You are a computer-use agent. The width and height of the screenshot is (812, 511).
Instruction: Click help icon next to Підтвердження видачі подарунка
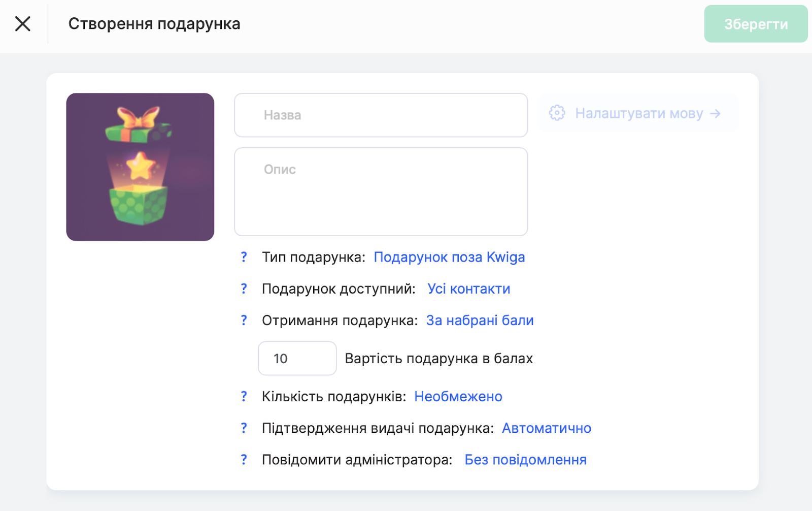(244, 428)
